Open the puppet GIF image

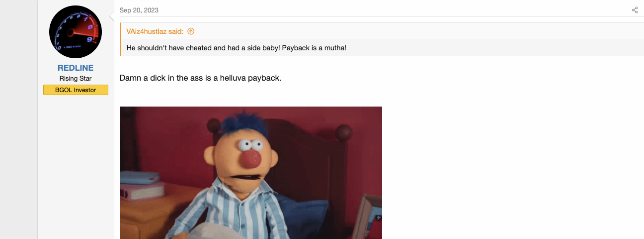click(x=251, y=173)
